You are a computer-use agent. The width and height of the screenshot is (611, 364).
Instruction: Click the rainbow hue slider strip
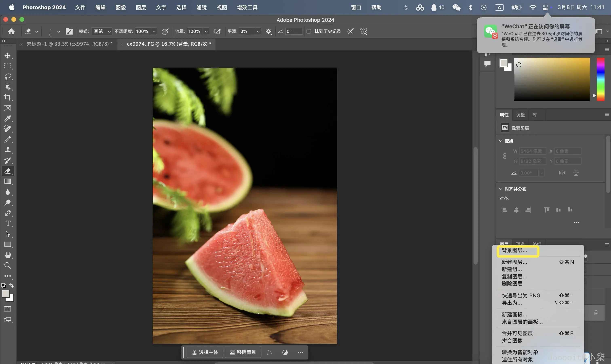[x=600, y=79]
